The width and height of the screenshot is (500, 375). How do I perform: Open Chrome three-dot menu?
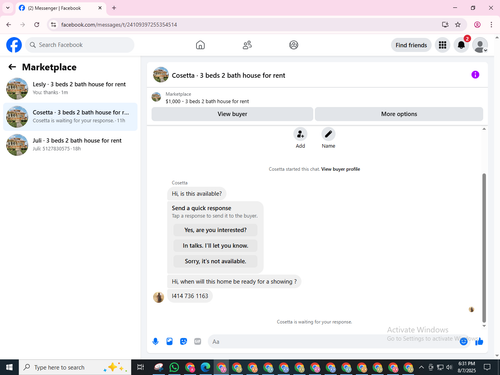[491, 25]
